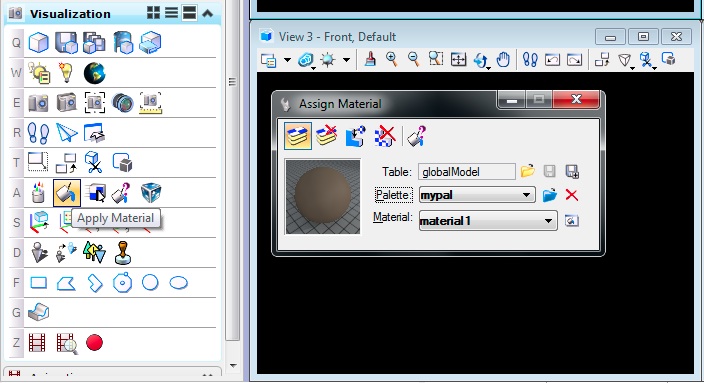The image size is (704, 383).
Task: Collapse the Visualization task panel
Action: (207, 13)
